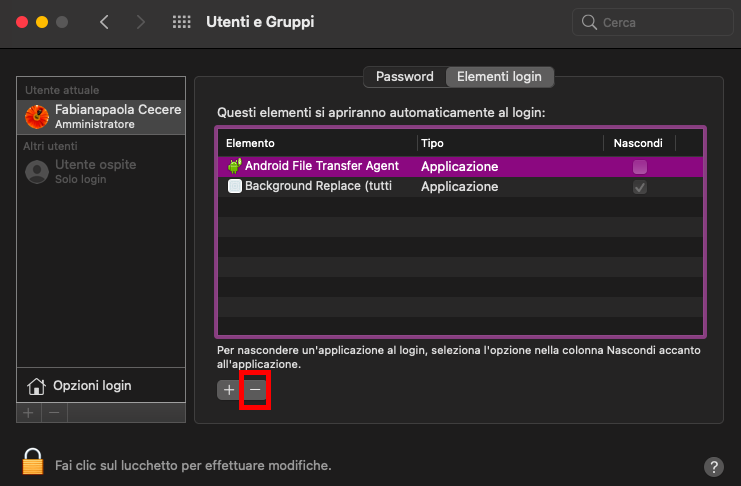Add a user with sidebar plus button

28,413
